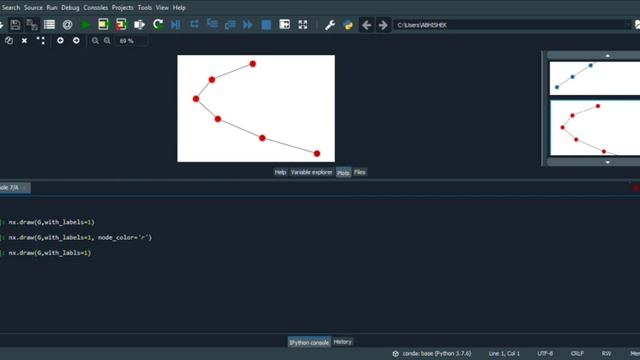Viewport: 640px width, 360px height.
Task: Open the Projects menu
Action: 122,7
